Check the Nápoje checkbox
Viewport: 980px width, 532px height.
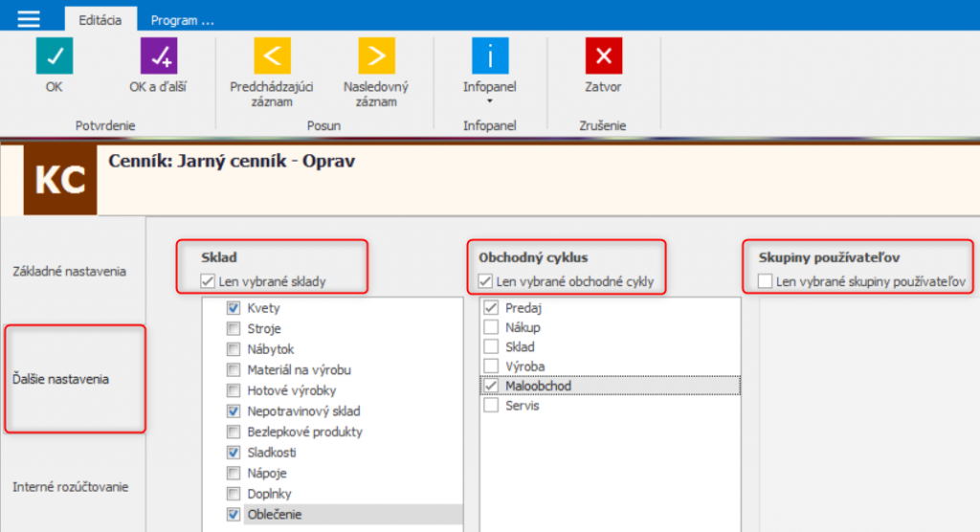pos(234,473)
